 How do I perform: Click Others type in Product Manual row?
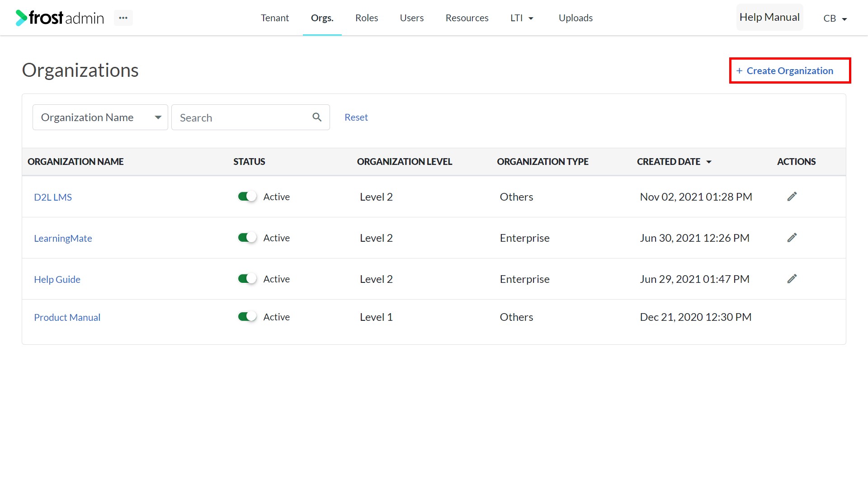point(516,317)
